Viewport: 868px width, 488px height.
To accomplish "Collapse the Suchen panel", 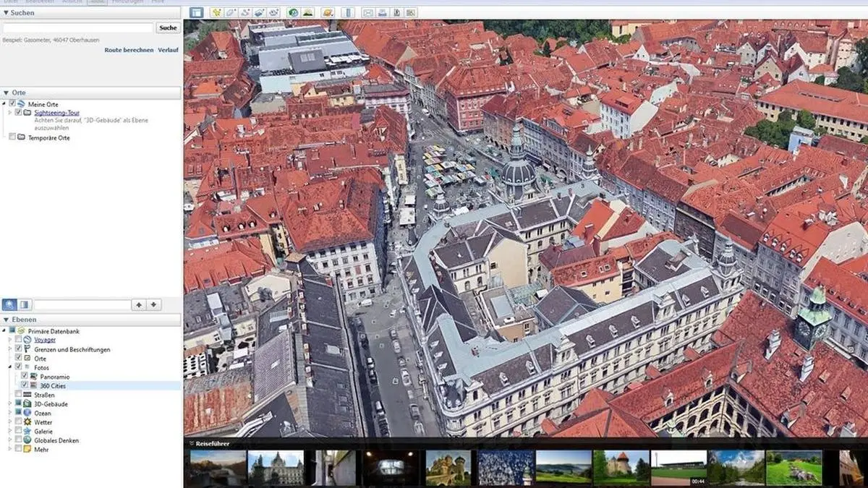I will (7, 12).
